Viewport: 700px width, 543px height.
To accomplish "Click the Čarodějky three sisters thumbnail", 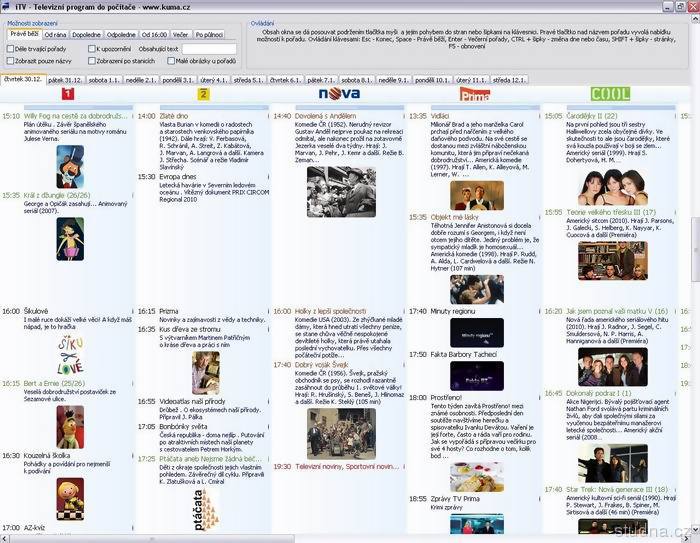I will [612, 187].
